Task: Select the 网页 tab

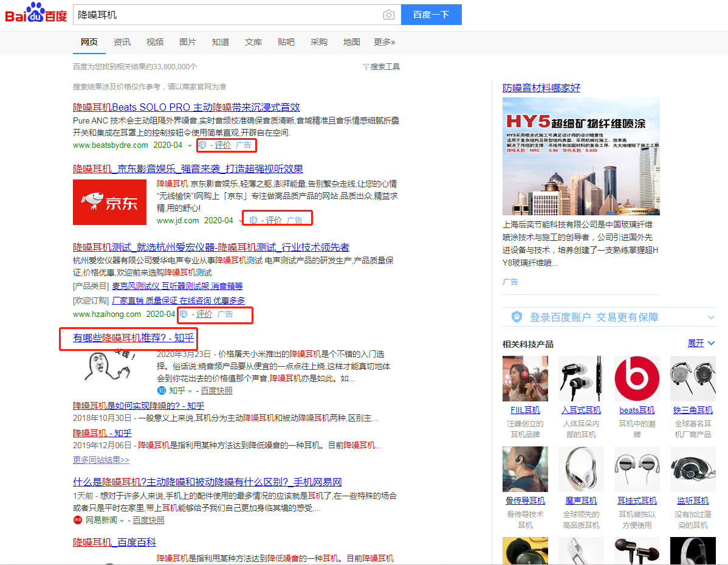Action: pos(89,42)
